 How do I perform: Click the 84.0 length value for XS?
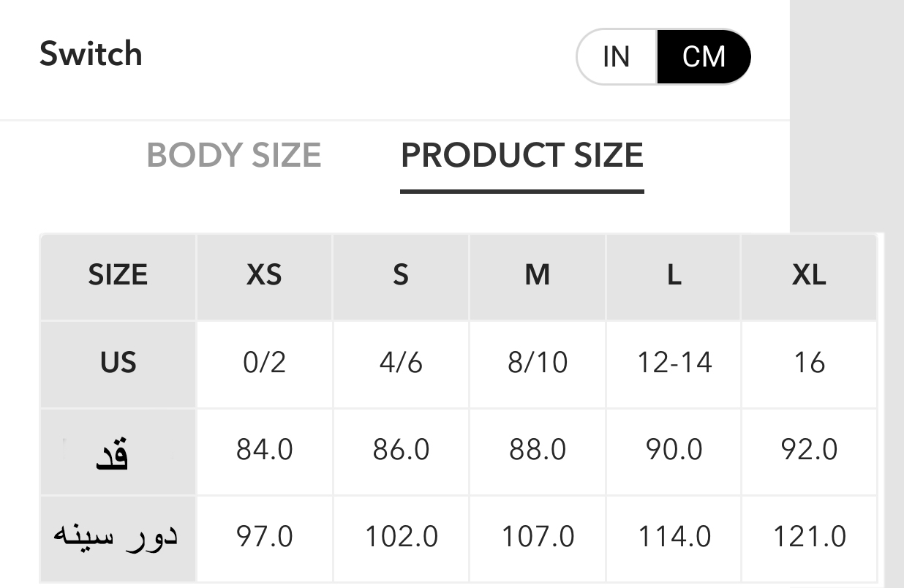[x=264, y=449]
